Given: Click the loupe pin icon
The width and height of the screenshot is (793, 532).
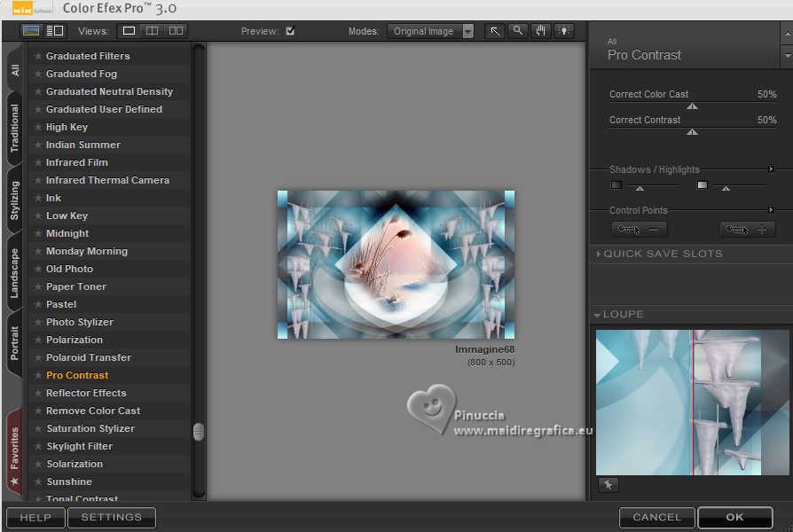Looking at the screenshot, I should point(608,485).
